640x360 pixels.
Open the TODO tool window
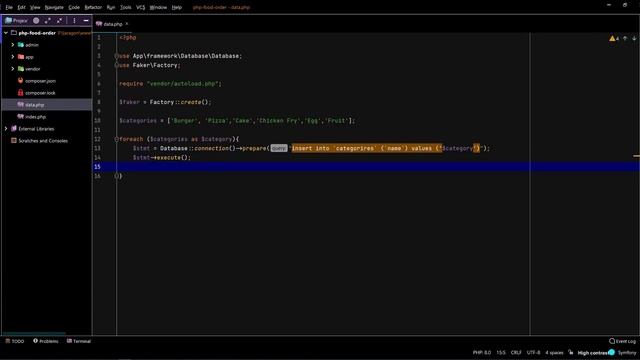pos(15,341)
